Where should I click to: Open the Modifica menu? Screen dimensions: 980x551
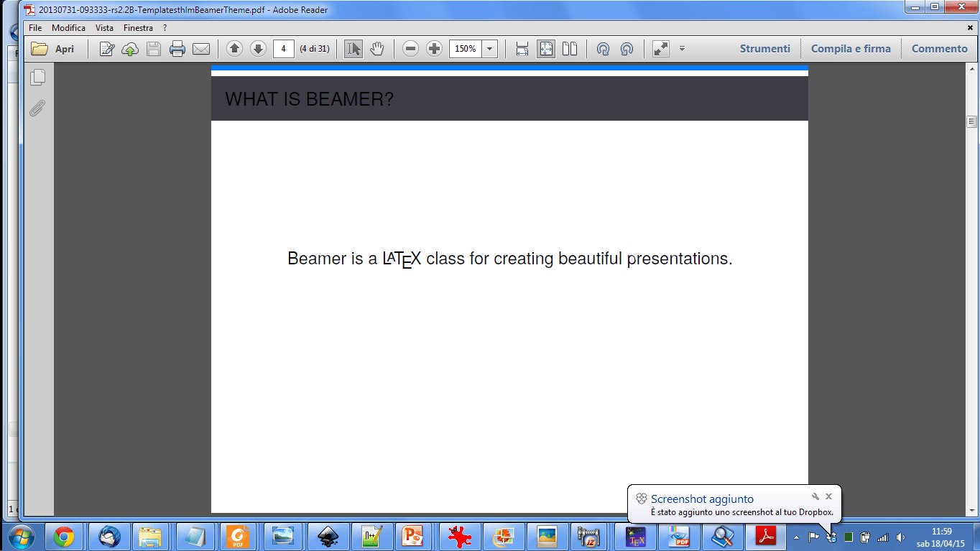[68, 27]
